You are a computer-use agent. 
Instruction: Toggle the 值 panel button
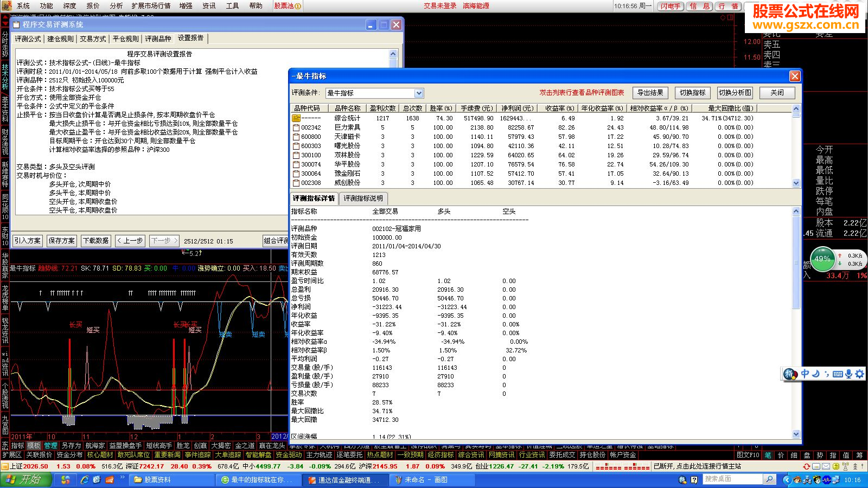click(846, 455)
